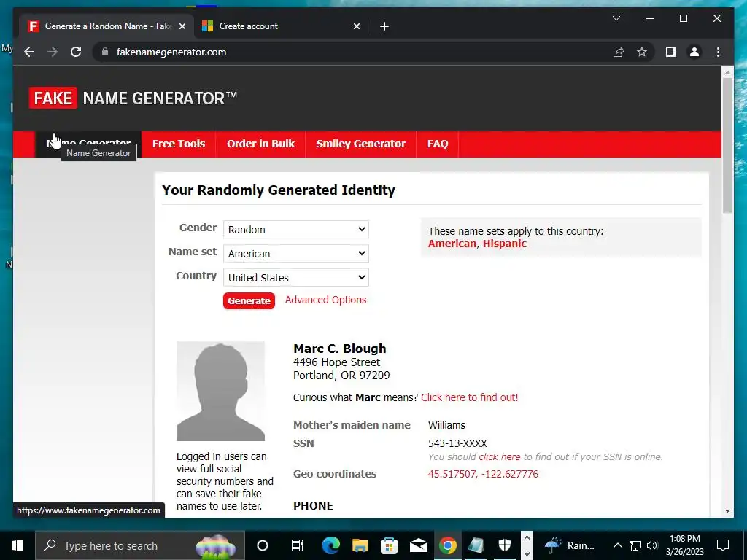
Task: Click the Cortana circle icon on taskbar
Action: [263, 545]
